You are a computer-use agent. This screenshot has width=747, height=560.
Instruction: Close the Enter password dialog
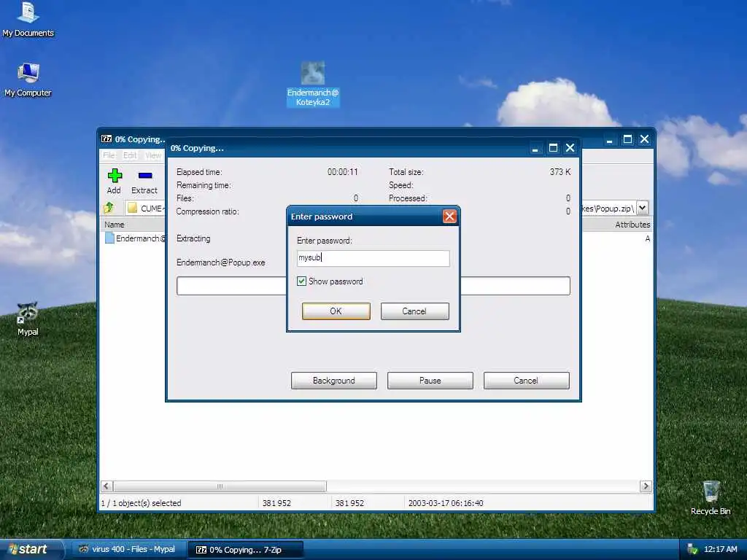449,217
